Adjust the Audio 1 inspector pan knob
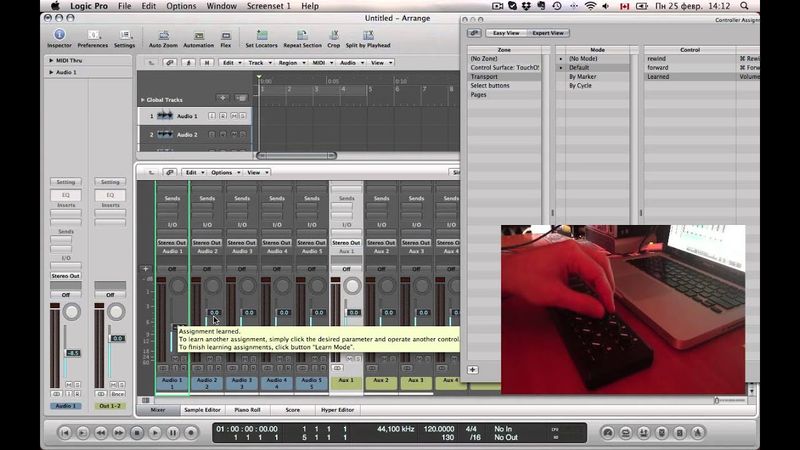Image resolution: width=800 pixels, height=450 pixels. click(x=72, y=312)
